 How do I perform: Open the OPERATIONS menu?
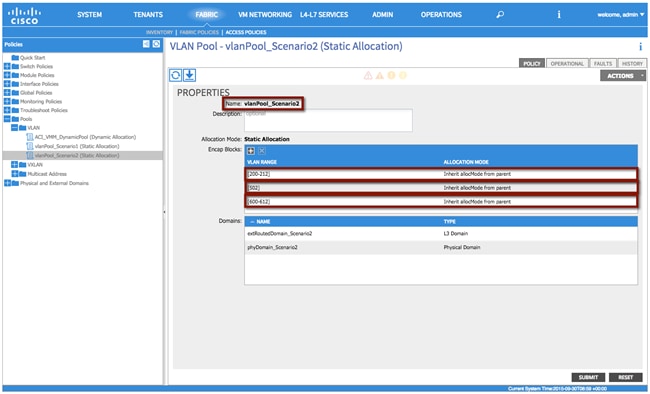click(441, 15)
